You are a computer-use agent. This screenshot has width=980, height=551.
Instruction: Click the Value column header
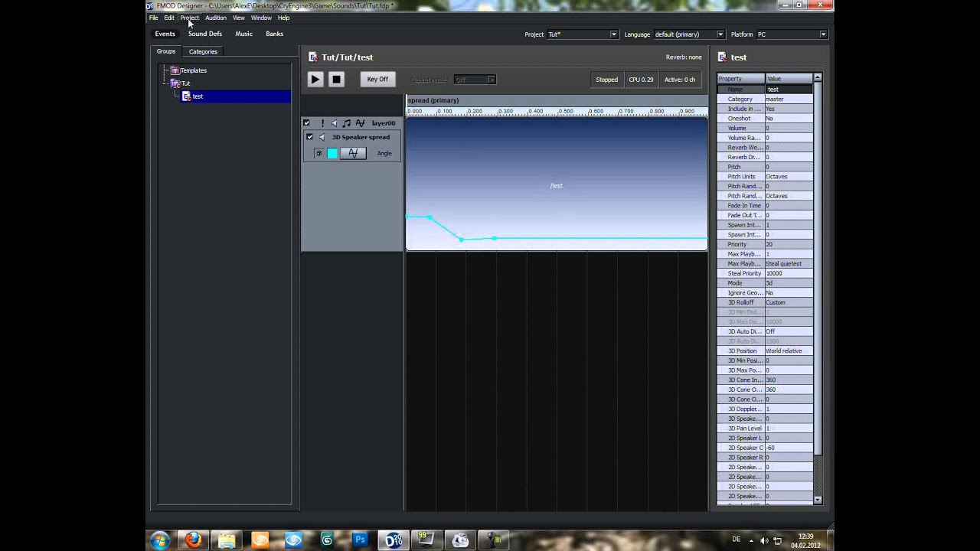coord(789,79)
